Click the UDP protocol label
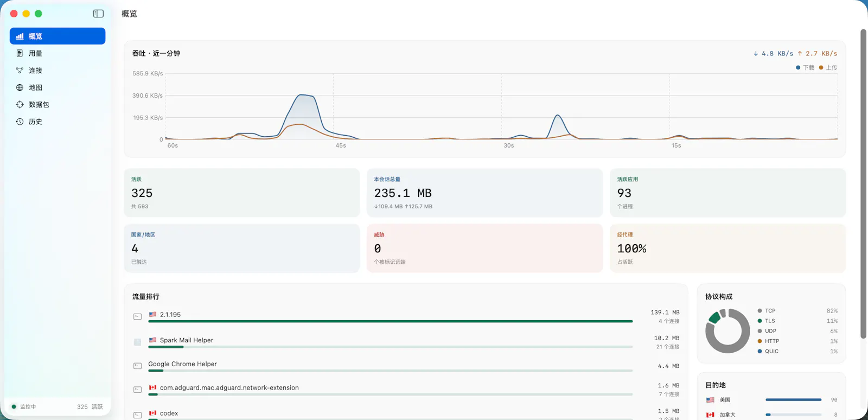 pos(771,331)
